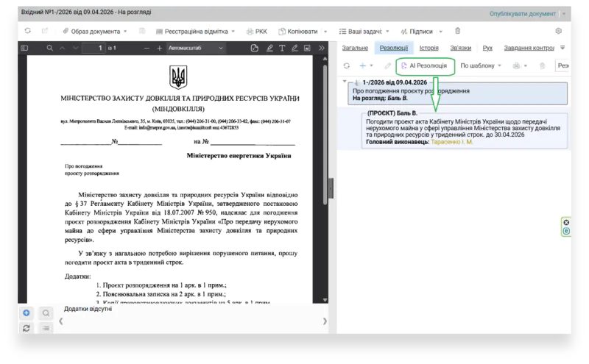Click the printer icon in resolutions toolbar
Image resolution: width=589 pixels, height=364 pixels.
[x=517, y=65]
